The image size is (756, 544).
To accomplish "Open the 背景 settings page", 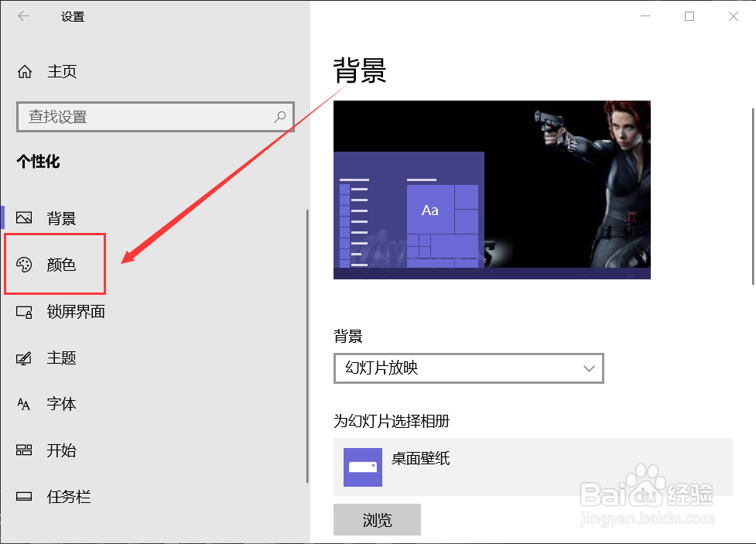I will pos(154,218).
